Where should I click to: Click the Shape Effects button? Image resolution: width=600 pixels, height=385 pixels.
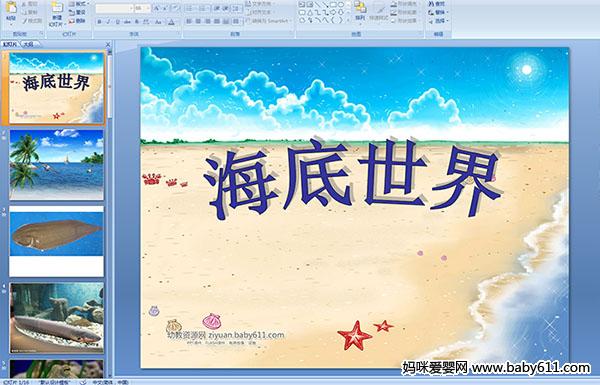pos(405,21)
